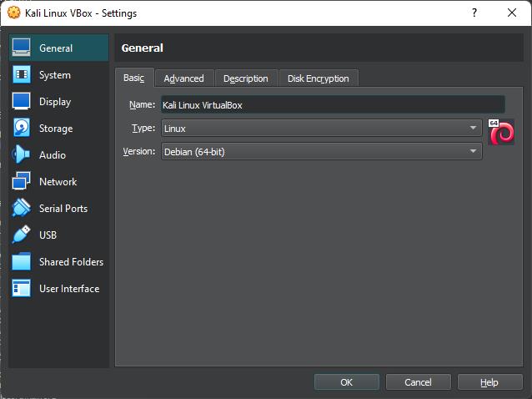Click the User Interface window icon
The height and width of the screenshot is (399, 532).
[x=22, y=288]
